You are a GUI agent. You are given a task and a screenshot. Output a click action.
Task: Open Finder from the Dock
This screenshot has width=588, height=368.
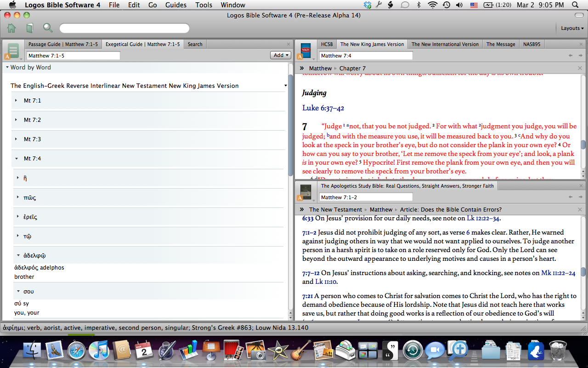pyautogui.click(x=32, y=351)
